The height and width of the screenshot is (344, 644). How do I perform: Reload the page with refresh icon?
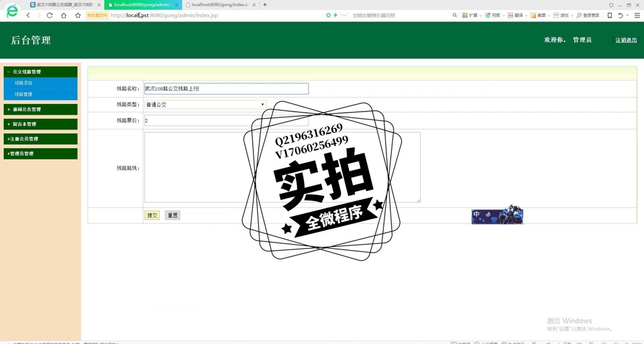(x=50, y=15)
